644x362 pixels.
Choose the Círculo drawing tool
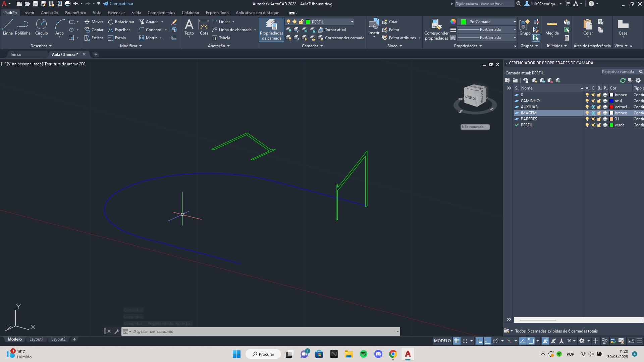(42, 27)
